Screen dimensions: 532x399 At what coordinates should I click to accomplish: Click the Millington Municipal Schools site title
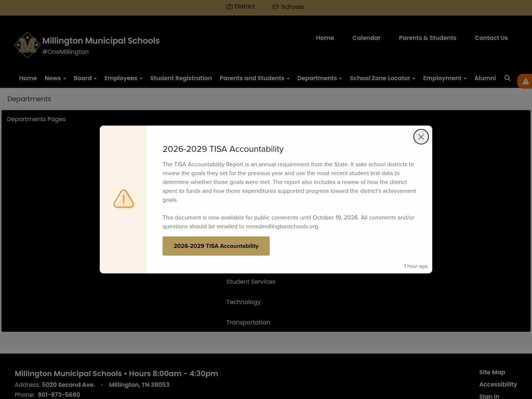pyautogui.click(x=101, y=41)
